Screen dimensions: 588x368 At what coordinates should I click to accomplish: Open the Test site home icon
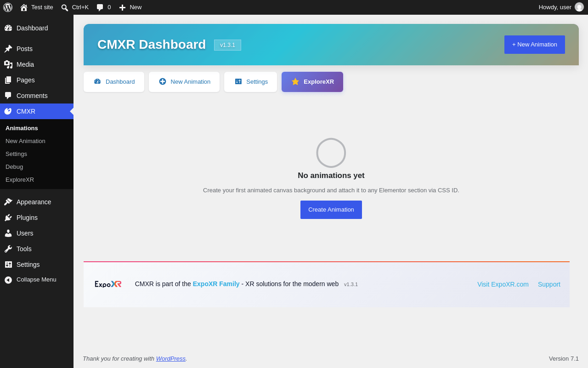(x=24, y=7)
